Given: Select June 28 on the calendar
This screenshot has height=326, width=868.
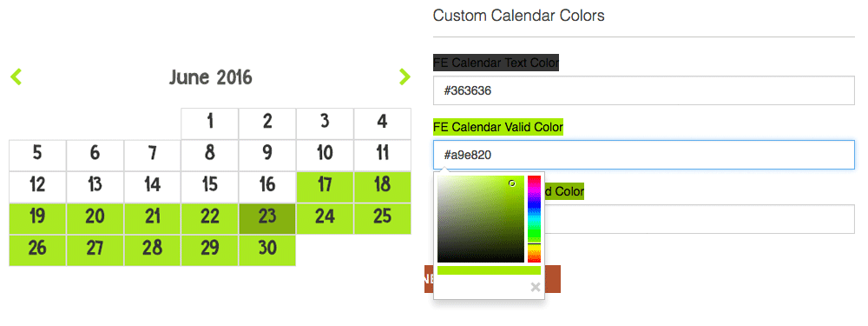Looking at the screenshot, I should (x=152, y=250).
